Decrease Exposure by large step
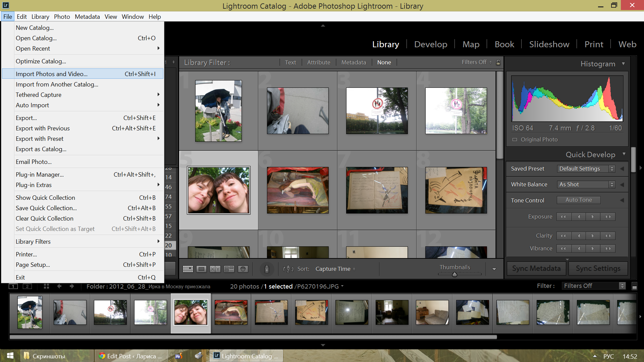Image resolution: width=644 pixels, height=362 pixels. (x=563, y=217)
